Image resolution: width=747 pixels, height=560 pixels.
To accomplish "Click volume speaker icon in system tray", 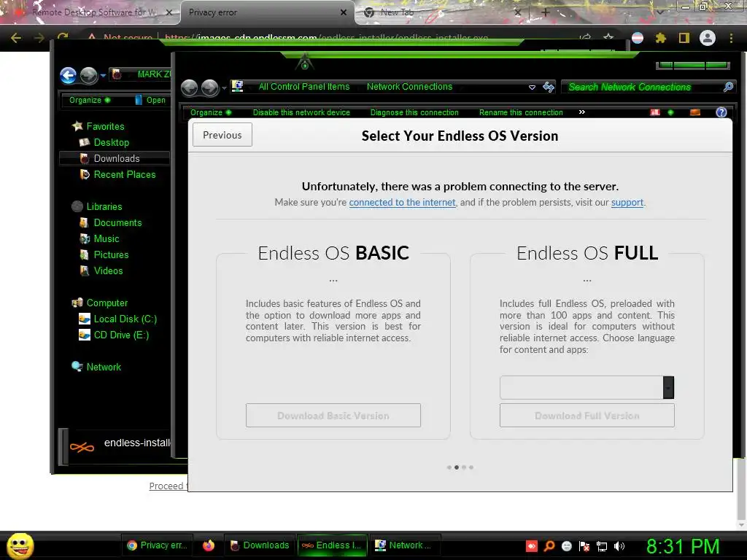I will (x=619, y=546).
